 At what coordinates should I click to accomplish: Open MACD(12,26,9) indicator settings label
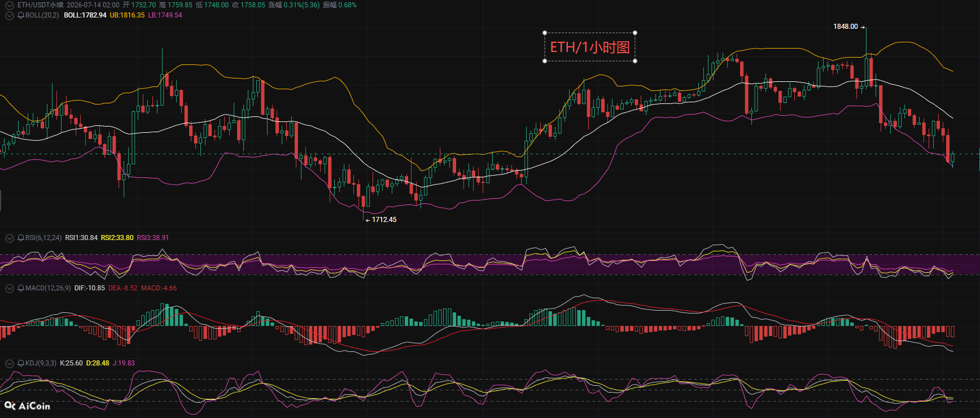[48, 288]
